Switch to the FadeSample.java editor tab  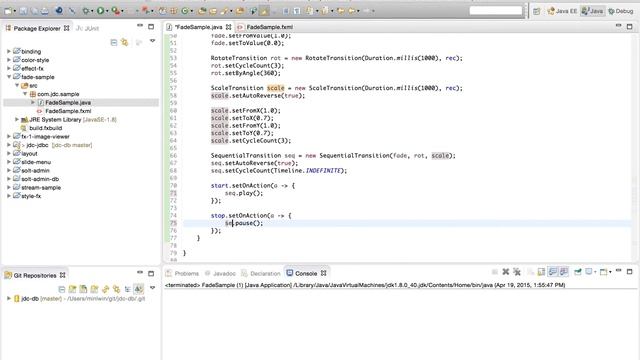(199, 27)
